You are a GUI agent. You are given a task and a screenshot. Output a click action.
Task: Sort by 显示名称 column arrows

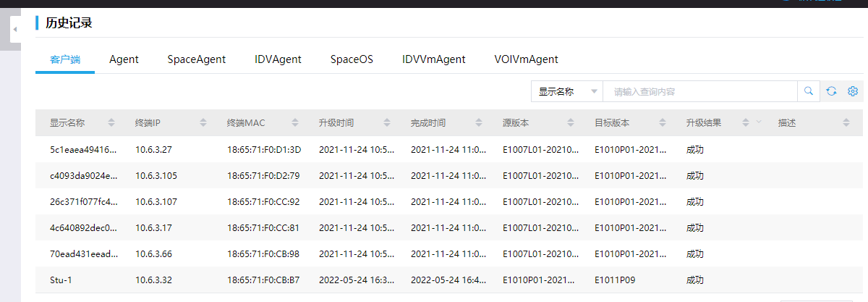click(x=111, y=122)
